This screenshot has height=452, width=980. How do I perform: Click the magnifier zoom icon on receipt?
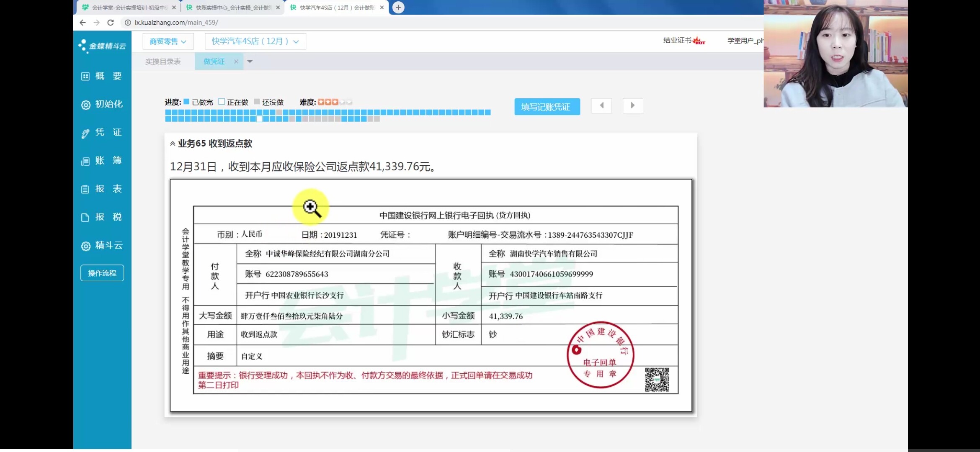click(311, 208)
